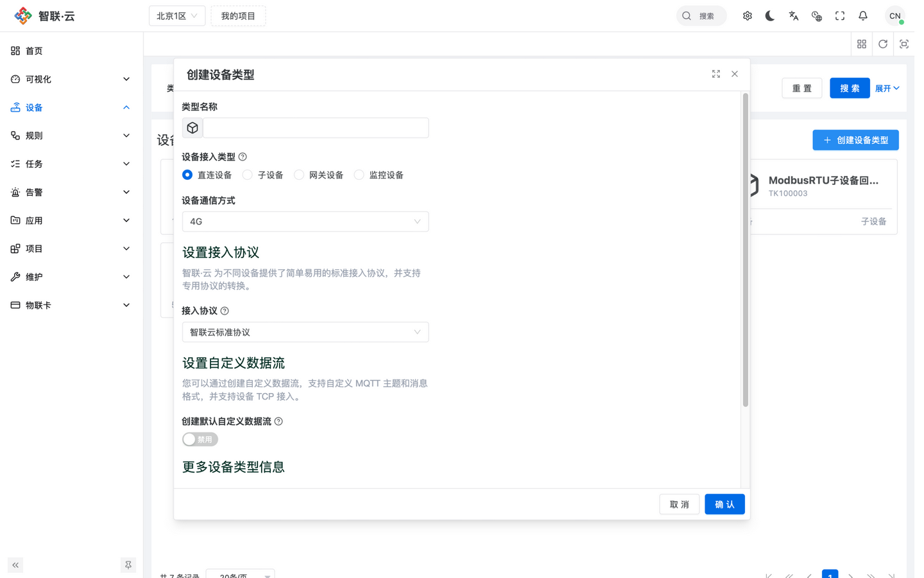The width and height of the screenshot is (924, 578).
Task: Click 确认 button in dialog
Action: click(724, 504)
